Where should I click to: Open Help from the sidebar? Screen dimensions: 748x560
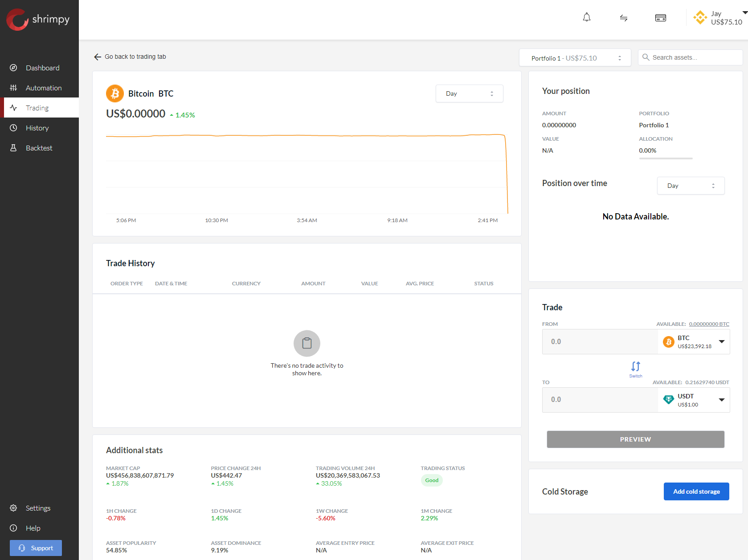39,528
